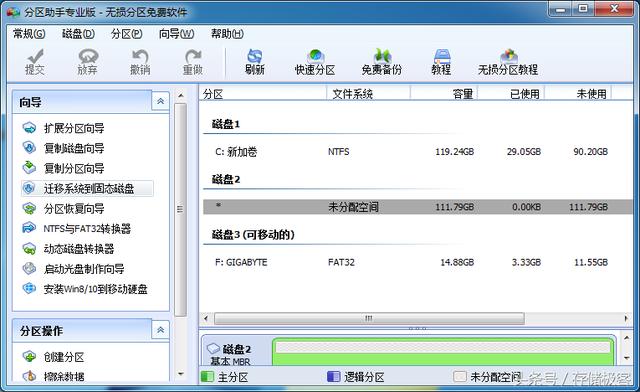The width and height of the screenshot is (640, 392).
Task: Open the 教程 tutorial icon
Action: [x=441, y=62]
